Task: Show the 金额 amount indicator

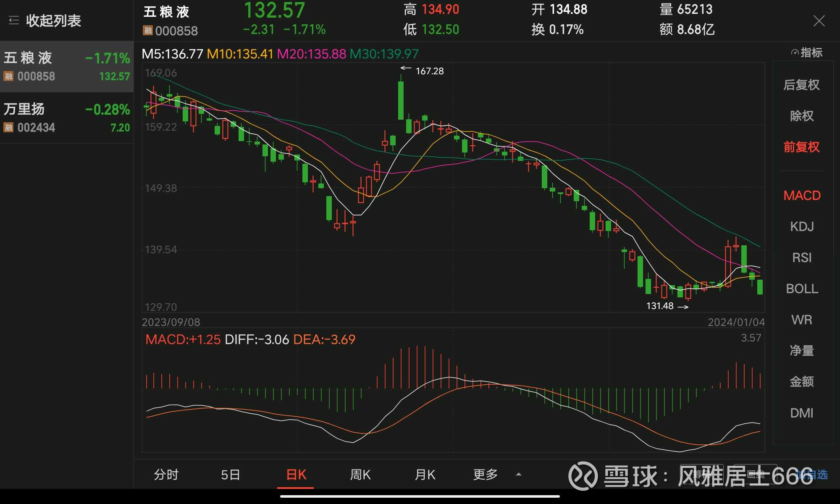Action: point(802,382)
